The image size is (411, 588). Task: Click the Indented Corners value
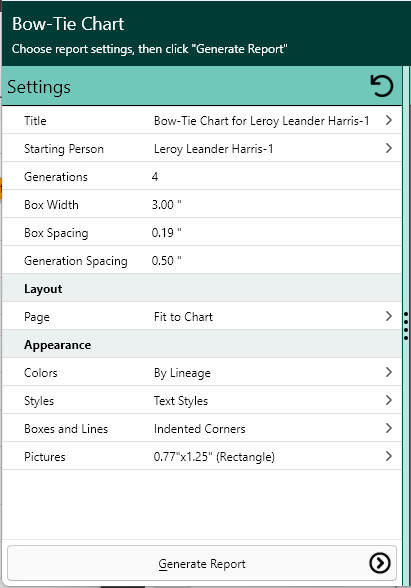[200, 428]
